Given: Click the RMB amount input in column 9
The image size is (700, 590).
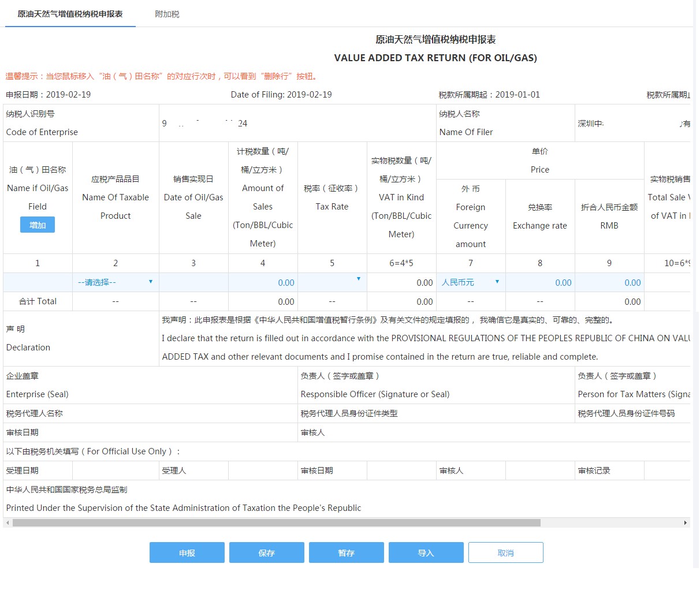Looking at the screenshot, I should point(609,282).
